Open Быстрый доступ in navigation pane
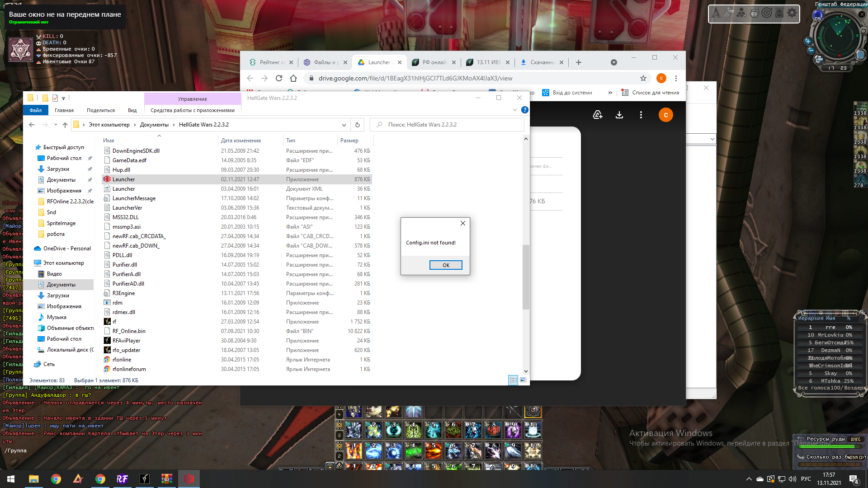Screen dimensions: 868x488 [x=63, y=147]
